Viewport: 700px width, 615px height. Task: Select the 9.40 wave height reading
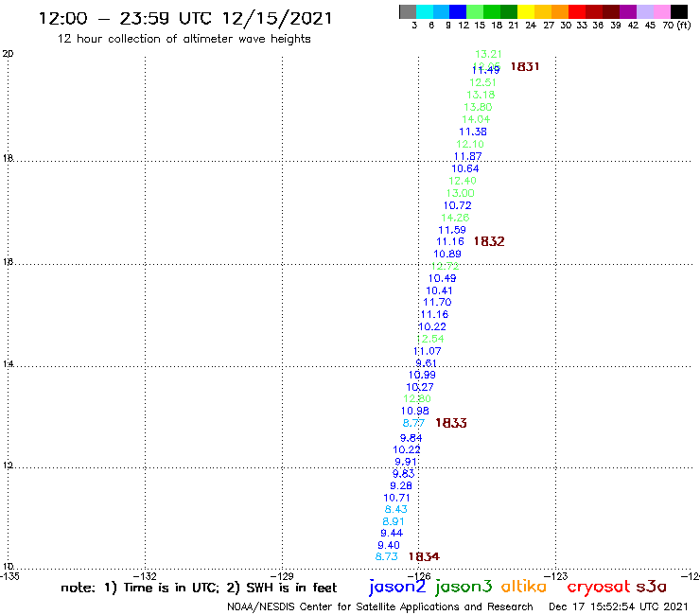tap(389, 545)
